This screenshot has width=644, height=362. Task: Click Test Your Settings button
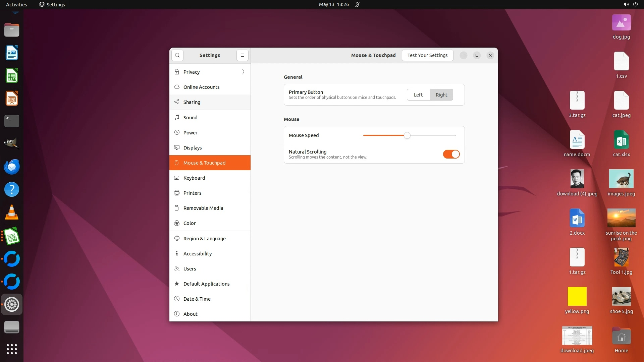pos(427,55)
